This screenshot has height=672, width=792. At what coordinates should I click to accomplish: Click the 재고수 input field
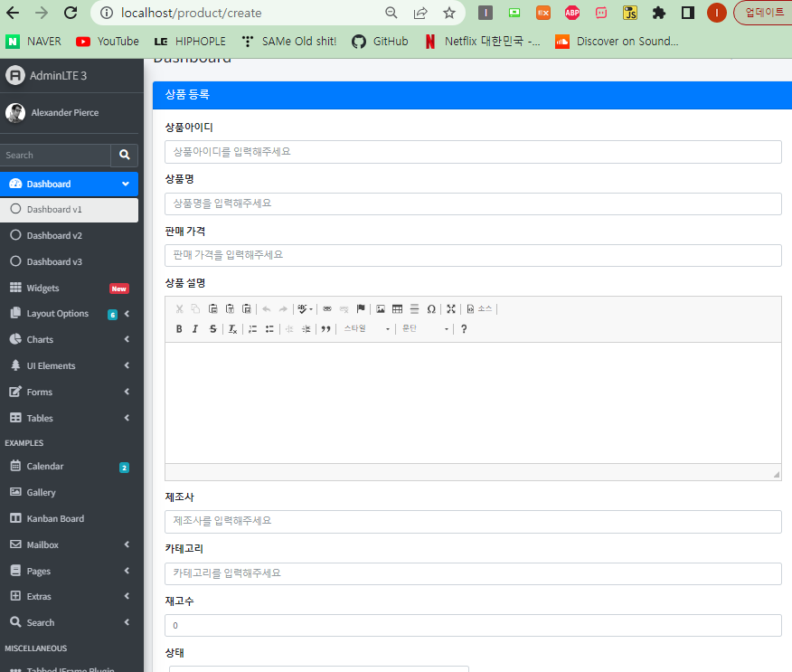[x=473, y=626]
